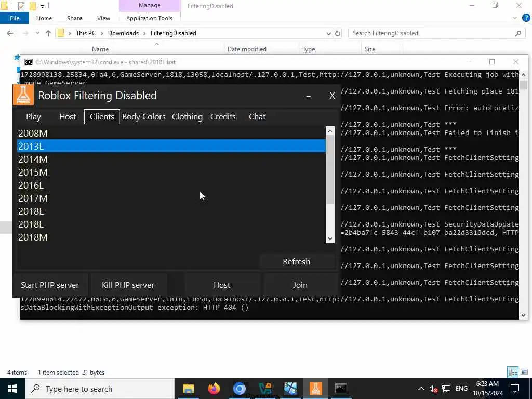532x399 pixels.
Task: Click the clients list scroll down arrow
Action: coord(330,239)
